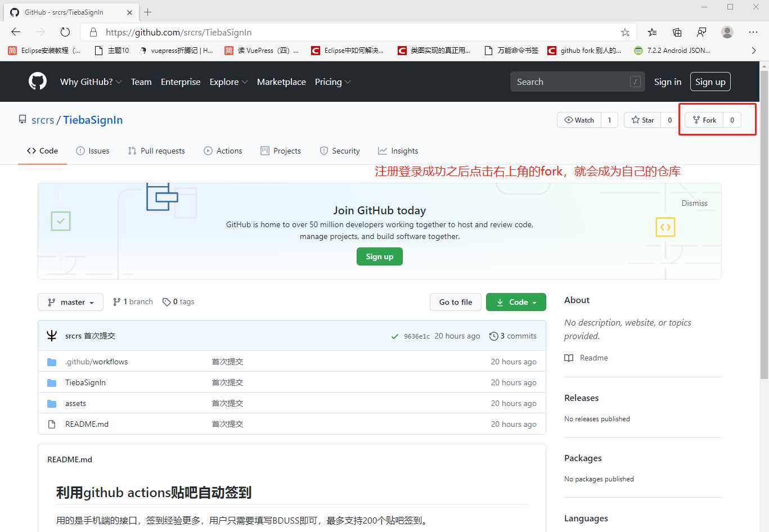The width and height of the screenshot is (769, 532).
Task: Open the Releases heading link
Action: [x=581, y=398]
